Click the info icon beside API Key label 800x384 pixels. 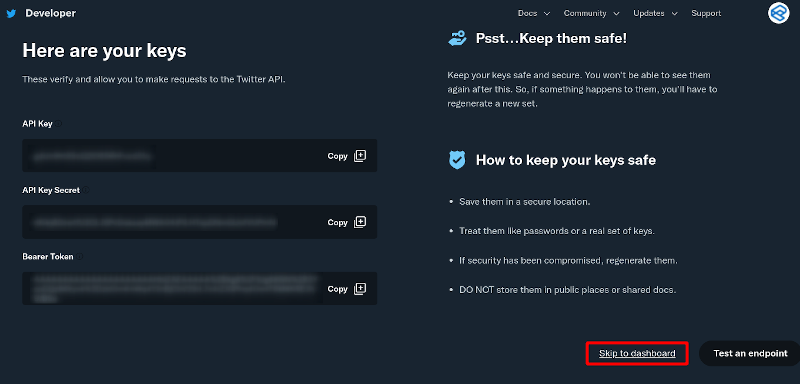pyautogui.click(x=59, y=123)
